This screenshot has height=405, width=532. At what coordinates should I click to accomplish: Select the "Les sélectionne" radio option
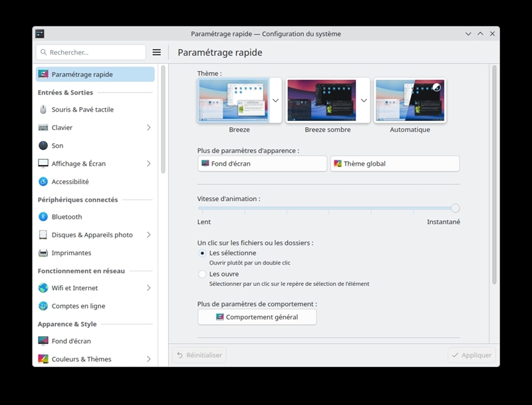point(202,253)
